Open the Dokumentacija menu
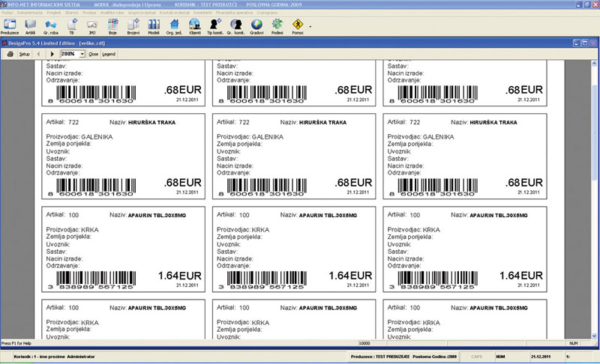The height and width of the screenshot is (364, 600). (x=30, y=13)
